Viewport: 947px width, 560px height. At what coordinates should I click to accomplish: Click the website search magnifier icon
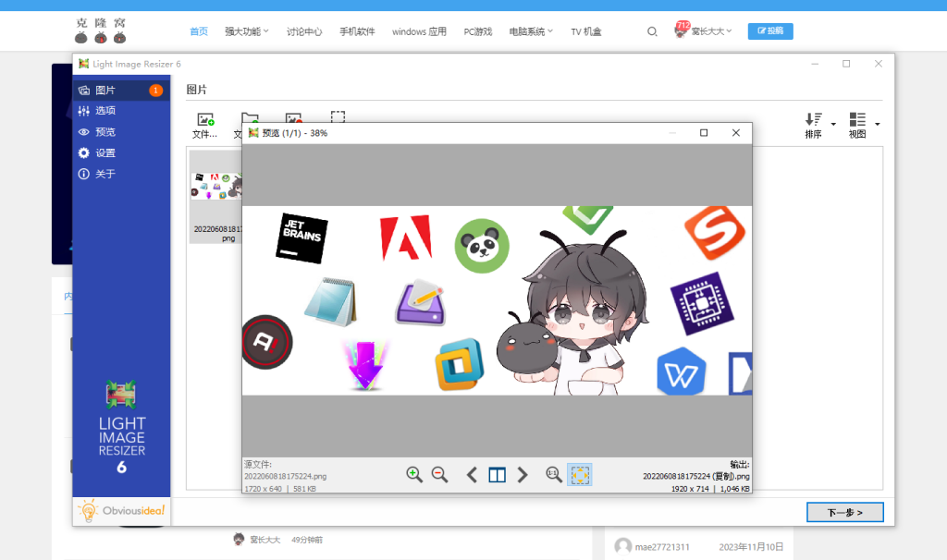tap(652, 31)
